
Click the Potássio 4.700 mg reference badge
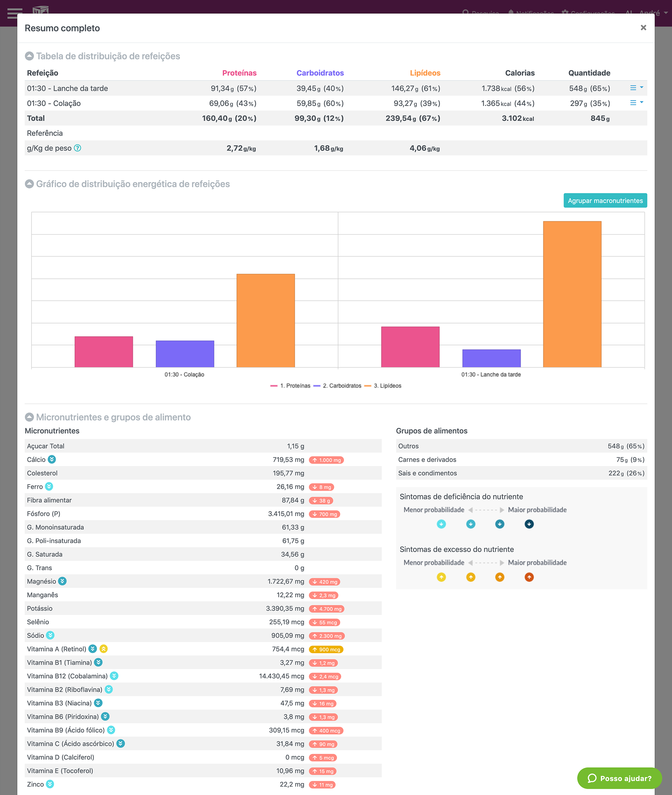[x=327, y=609]
